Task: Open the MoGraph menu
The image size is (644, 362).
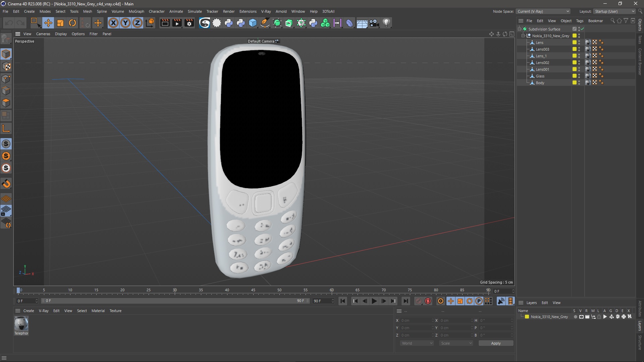Action: [x=136, y=11]
